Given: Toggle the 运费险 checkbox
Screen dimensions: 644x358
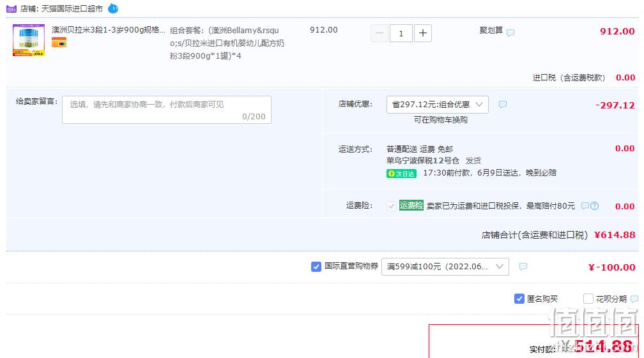Looking at the screenshot, I should tap(392, 206).
